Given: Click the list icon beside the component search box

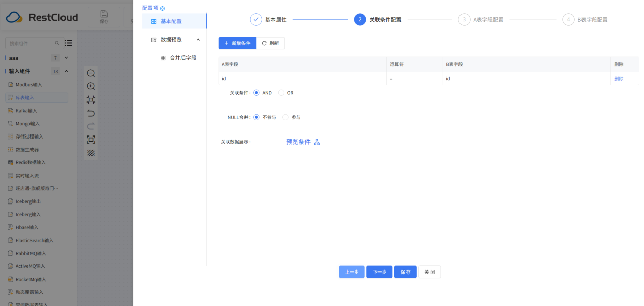Looking at the screenshot, I should (x=68, y=43).
